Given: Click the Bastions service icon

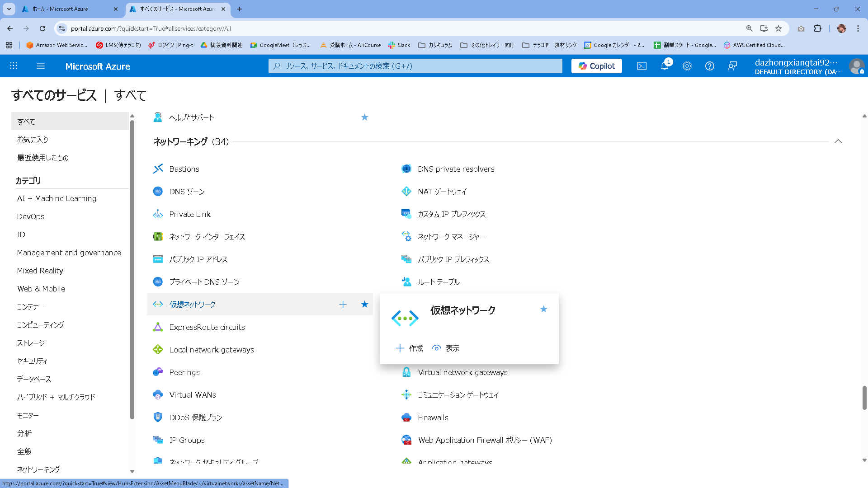Looking at the screenshot, I should (158, 169).
